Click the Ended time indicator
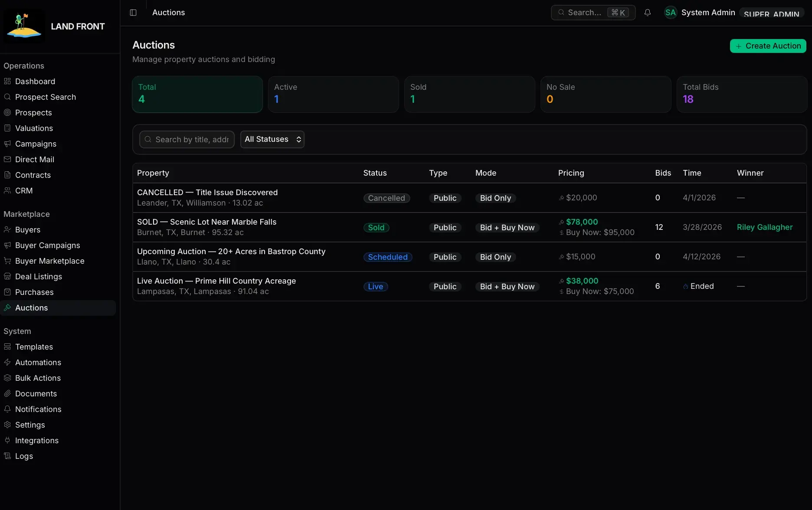 coord(698,286)
